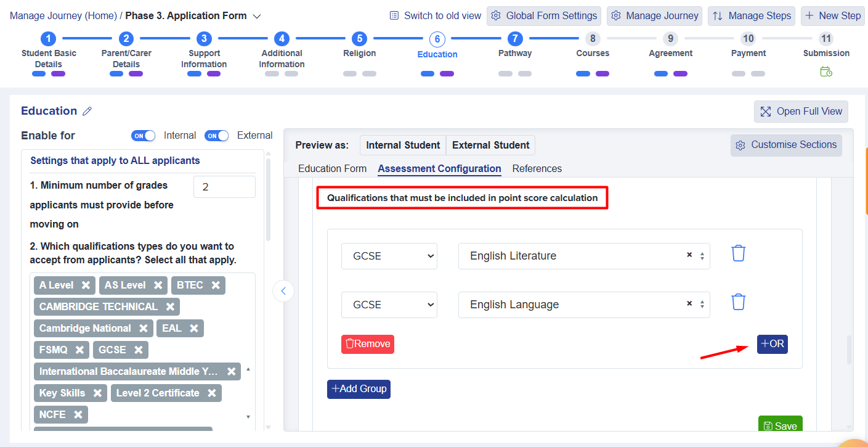Delete the English Literature qualification row
The height and width of the screenshot is (447, 868).
click(x=738, y=253)
